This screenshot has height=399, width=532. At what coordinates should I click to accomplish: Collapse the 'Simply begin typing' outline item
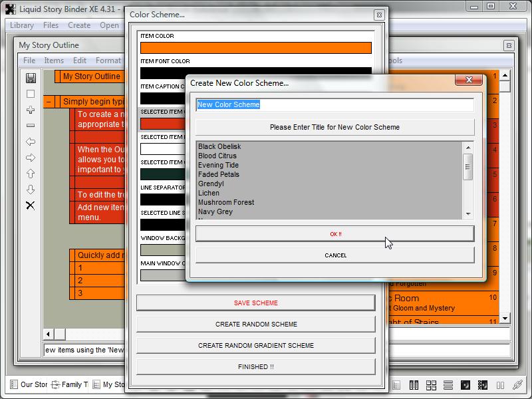(49, 102)
